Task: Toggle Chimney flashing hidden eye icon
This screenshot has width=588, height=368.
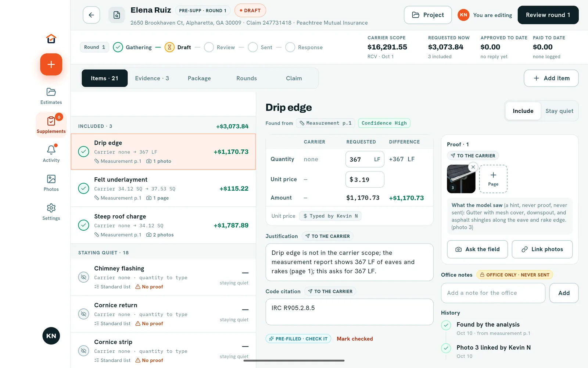Action: (x=84, y=277)
